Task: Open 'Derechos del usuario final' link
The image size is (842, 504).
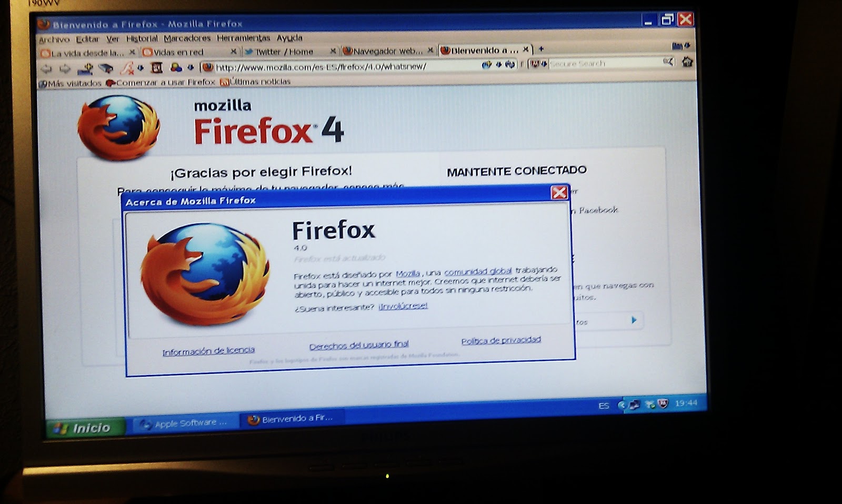Action: coord(359,345)
